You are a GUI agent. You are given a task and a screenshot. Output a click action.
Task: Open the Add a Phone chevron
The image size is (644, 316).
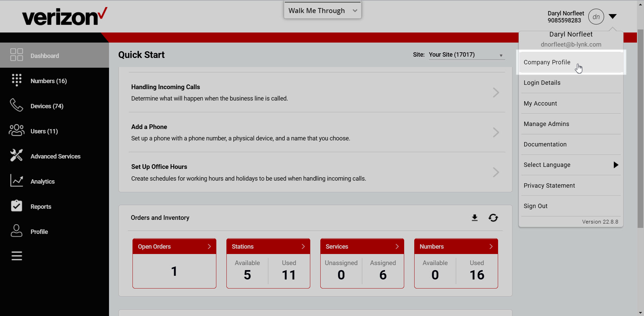point(496,132)
